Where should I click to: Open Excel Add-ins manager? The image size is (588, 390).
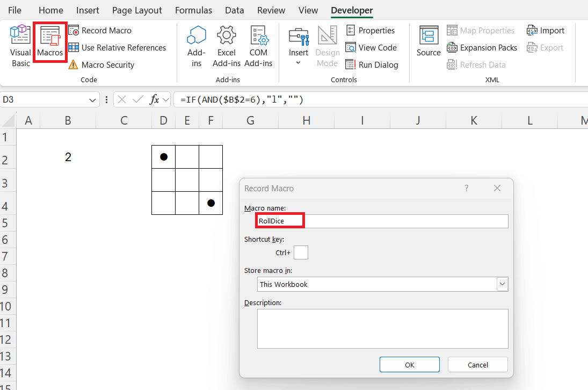(x=227, y=47)
